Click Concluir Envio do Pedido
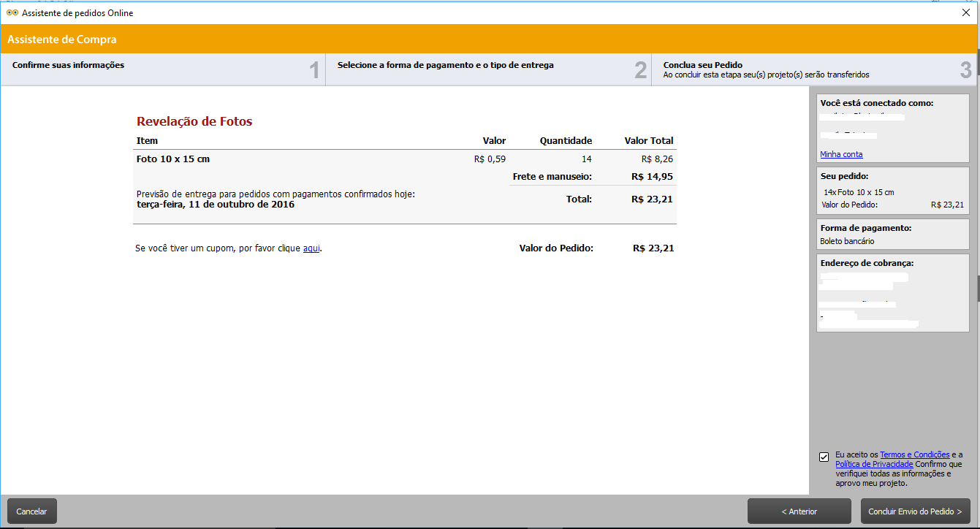The image size is (980, 529). (915, 511)
